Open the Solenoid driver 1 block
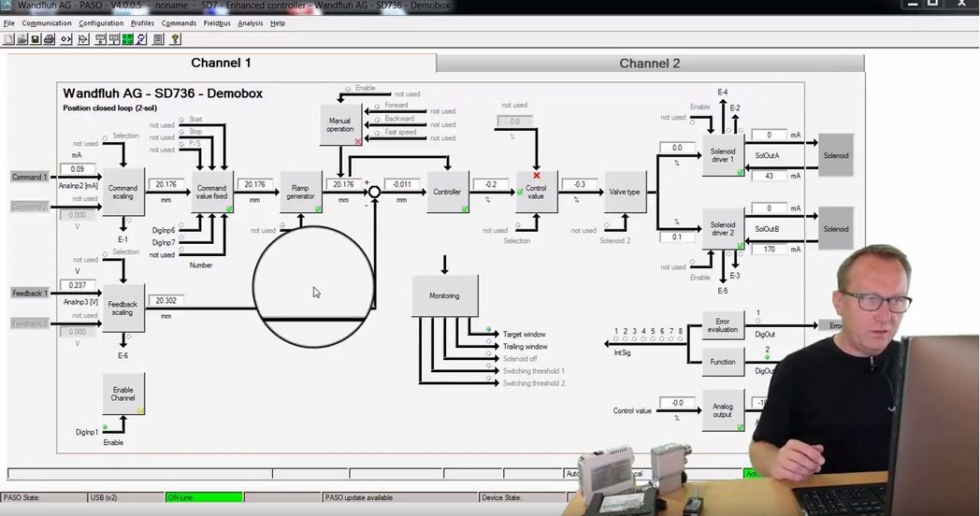Screen dimensions: 980x516 [723, 155]
